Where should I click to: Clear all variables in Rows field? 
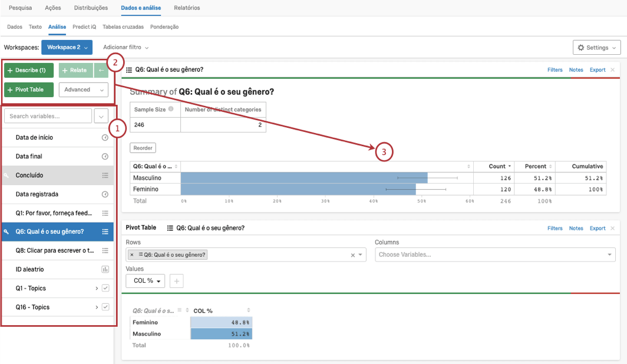pyautogui.click(x=352, y=255)
